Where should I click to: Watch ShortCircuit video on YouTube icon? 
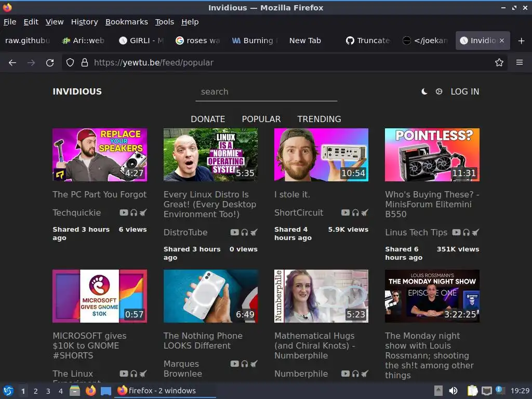(345, 212)
